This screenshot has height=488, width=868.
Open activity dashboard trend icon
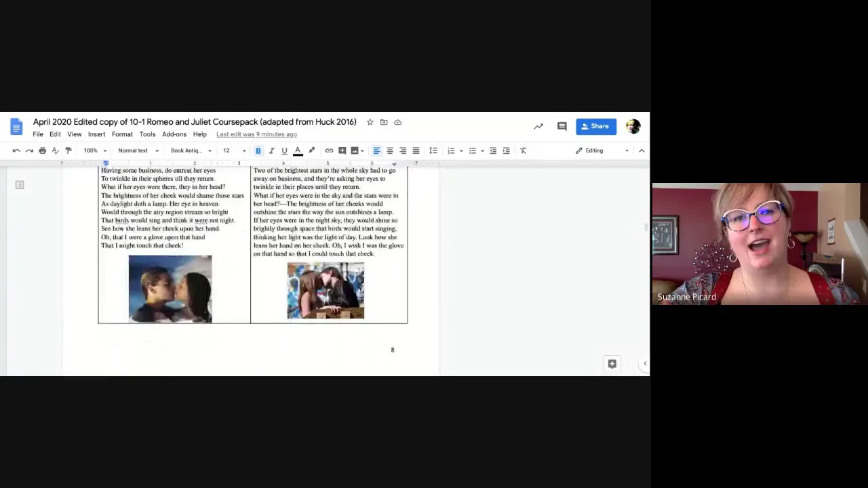pos(538,126)
